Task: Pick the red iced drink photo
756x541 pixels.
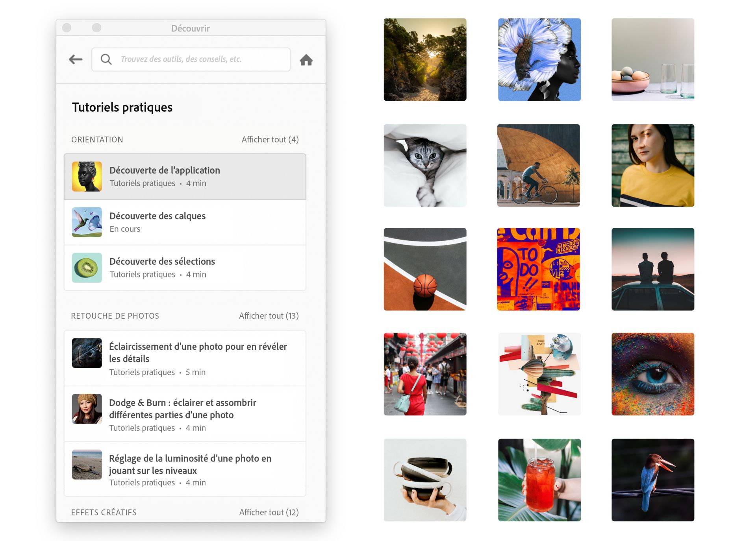Action: click(539, 480)
